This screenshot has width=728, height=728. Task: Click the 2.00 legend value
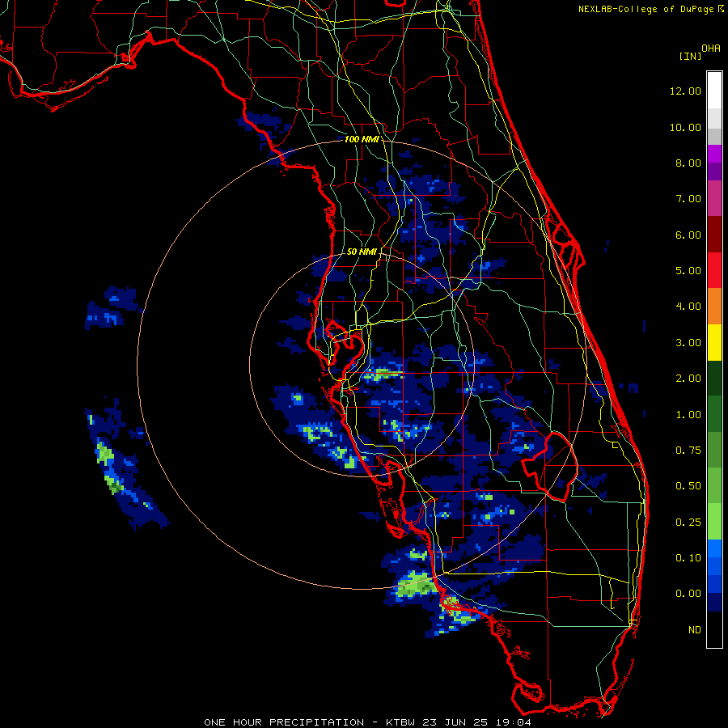click(x=688, y=378)
